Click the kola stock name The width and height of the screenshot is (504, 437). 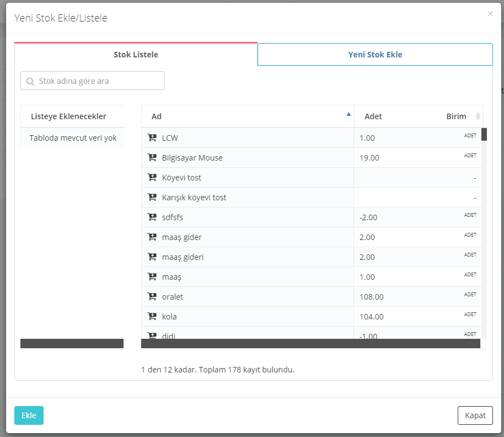(169, 317)
